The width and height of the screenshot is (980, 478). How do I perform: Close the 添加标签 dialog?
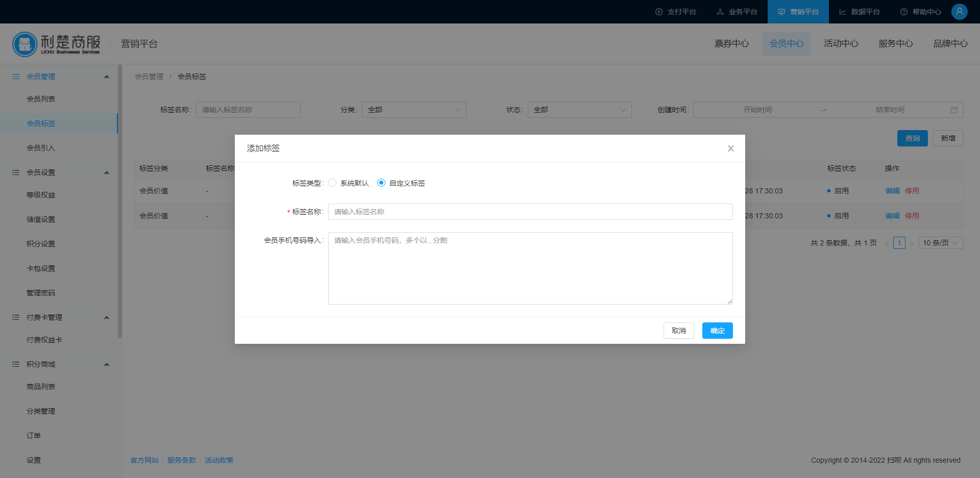[731, 148]
